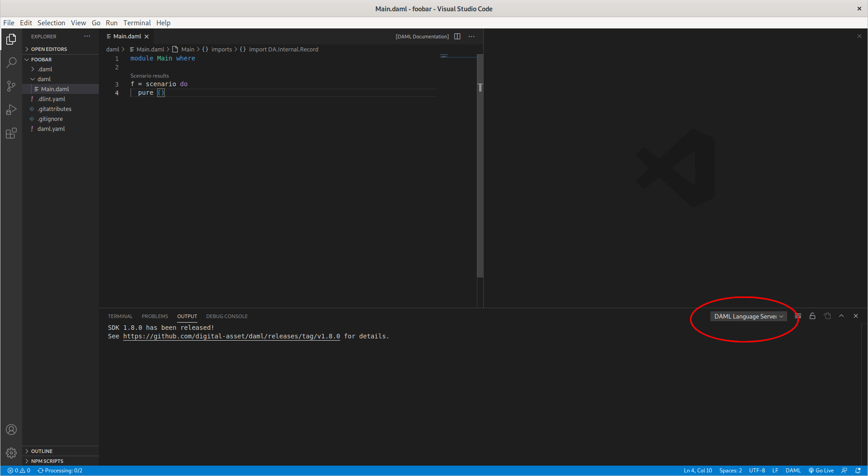Switch to the Output panel tab
This screenshot has width=868, height=476.
(x=187, y=316)
